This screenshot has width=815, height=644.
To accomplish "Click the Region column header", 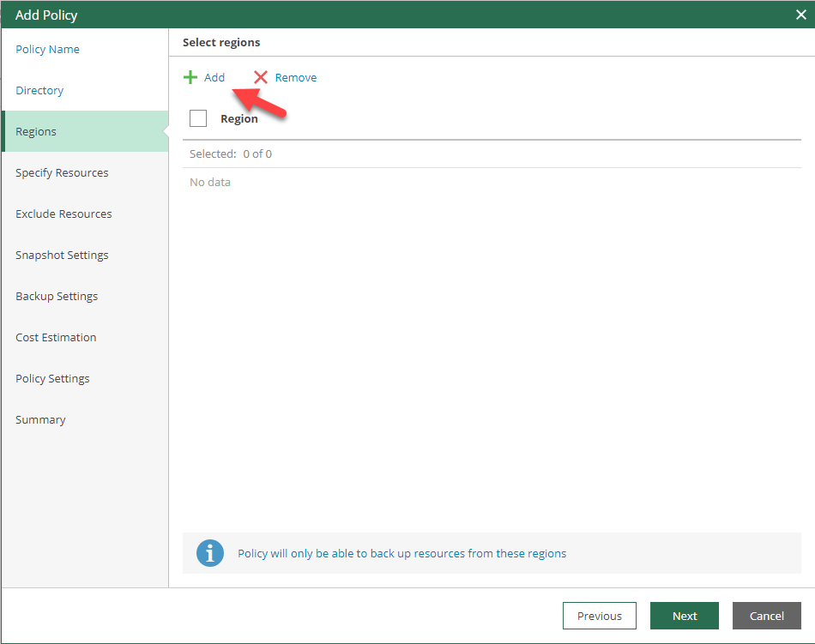I will [239, 119].
